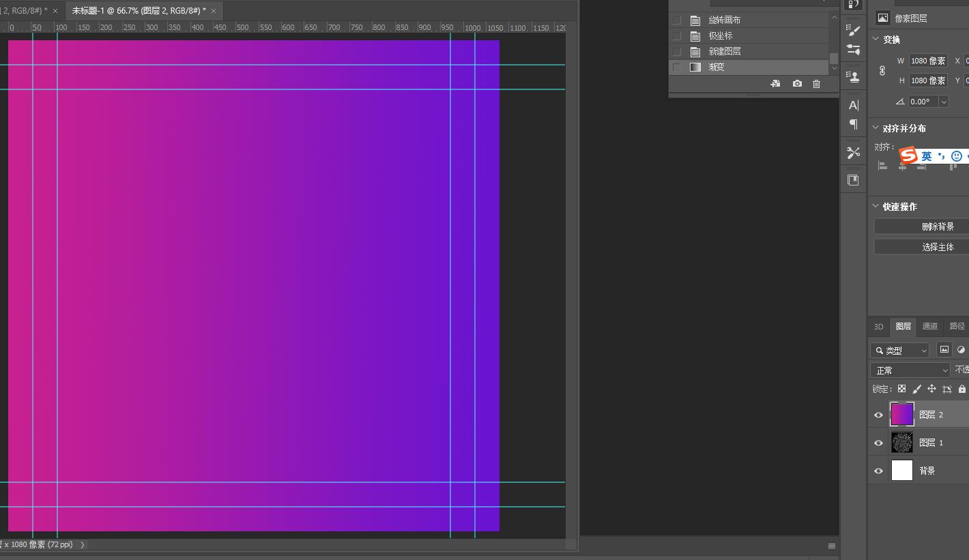Toggle the 英 input language indicator

927,156
